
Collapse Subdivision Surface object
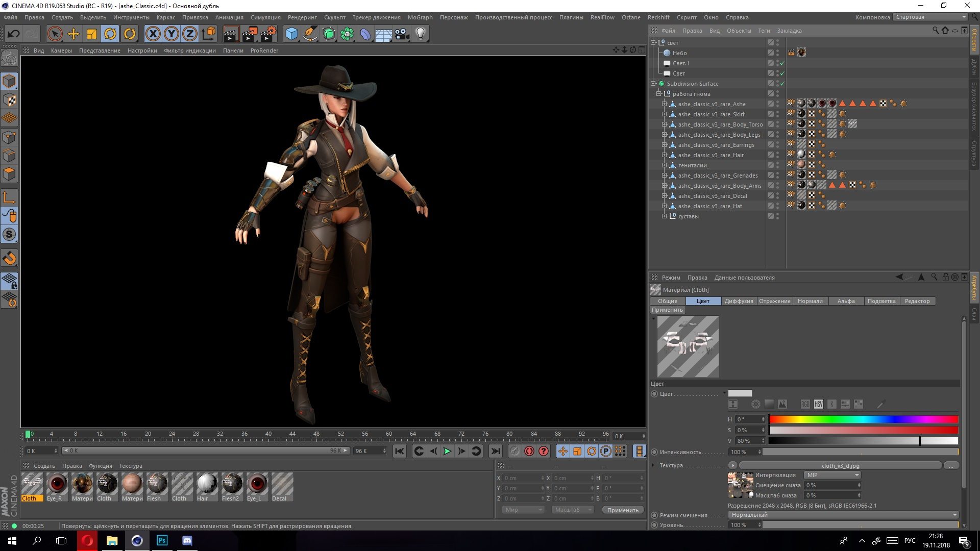point(653,84)
